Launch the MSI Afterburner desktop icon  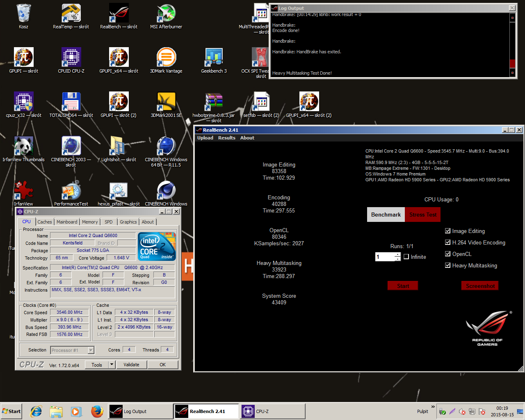click(x=166, y=13)
